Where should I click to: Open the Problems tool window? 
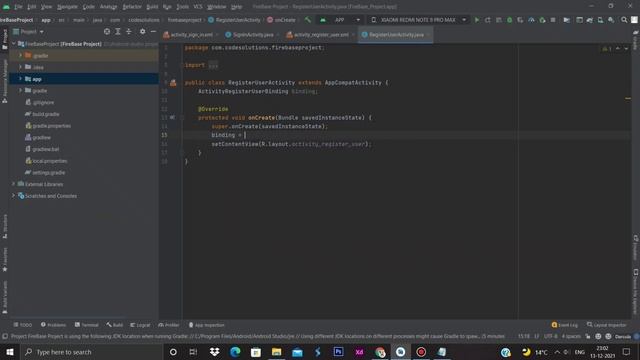click(x=53, y=325)
